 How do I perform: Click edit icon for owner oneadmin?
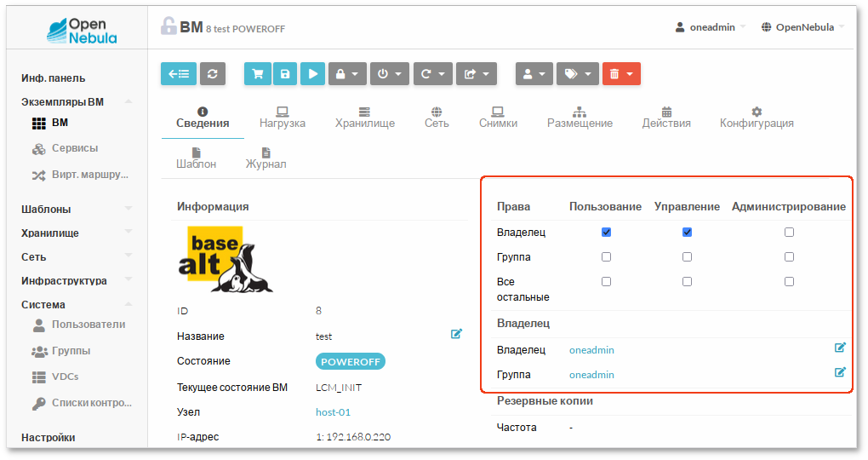840,348
